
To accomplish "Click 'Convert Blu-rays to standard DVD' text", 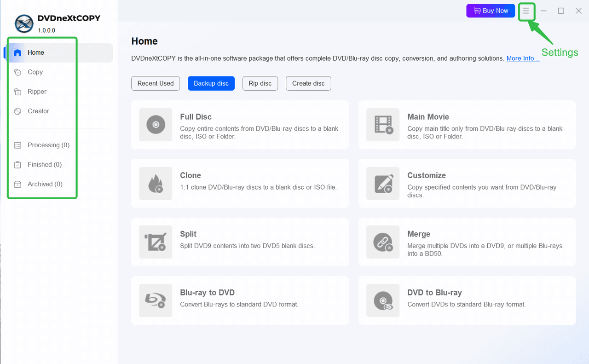I will [239, 304].
